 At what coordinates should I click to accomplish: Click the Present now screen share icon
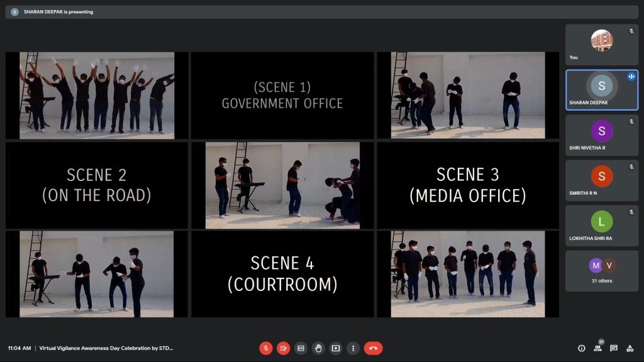click(336, 348)
